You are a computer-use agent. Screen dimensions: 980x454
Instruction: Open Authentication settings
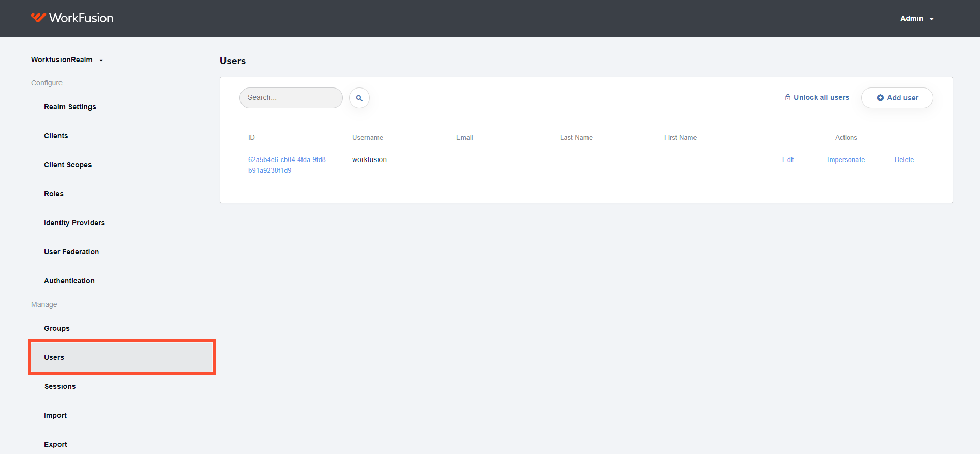[x=69, y=281]
